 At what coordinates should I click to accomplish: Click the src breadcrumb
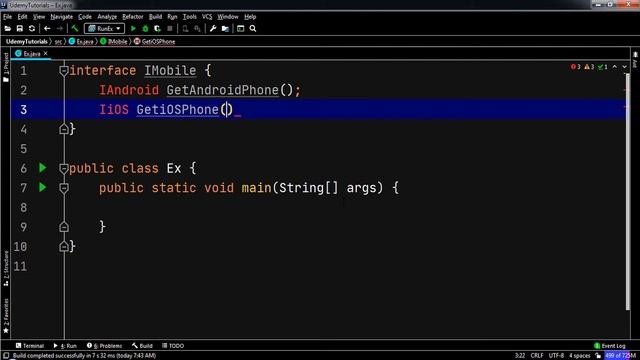click(58, 41)
